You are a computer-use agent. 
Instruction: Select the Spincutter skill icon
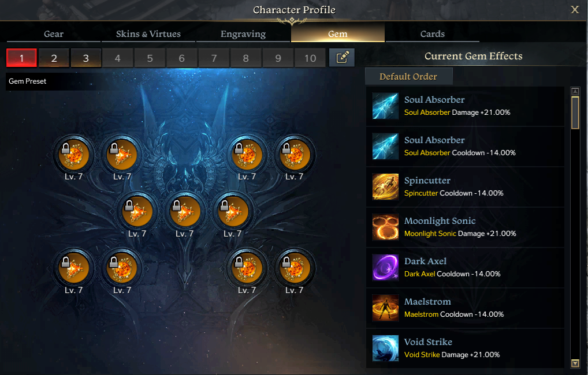pos(385,186)
